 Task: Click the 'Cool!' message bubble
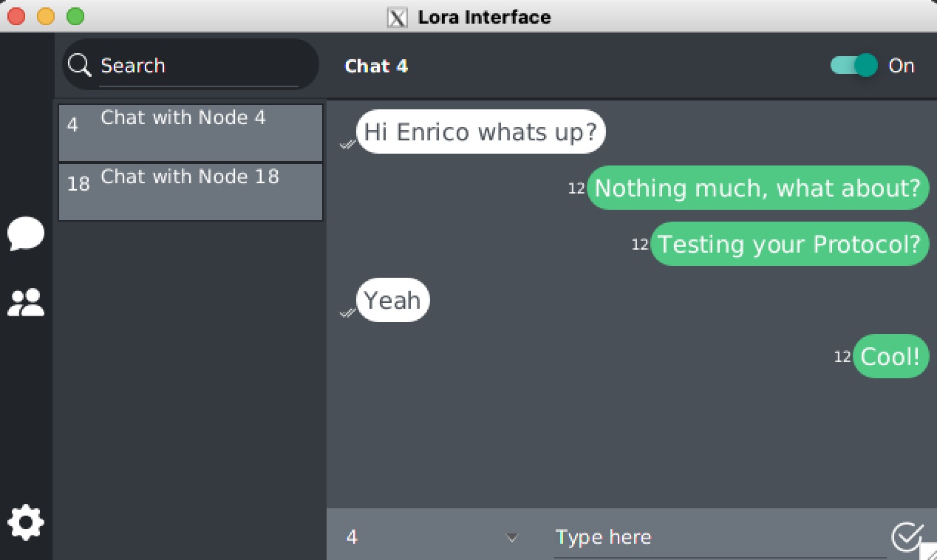click(x=890, y=357)
